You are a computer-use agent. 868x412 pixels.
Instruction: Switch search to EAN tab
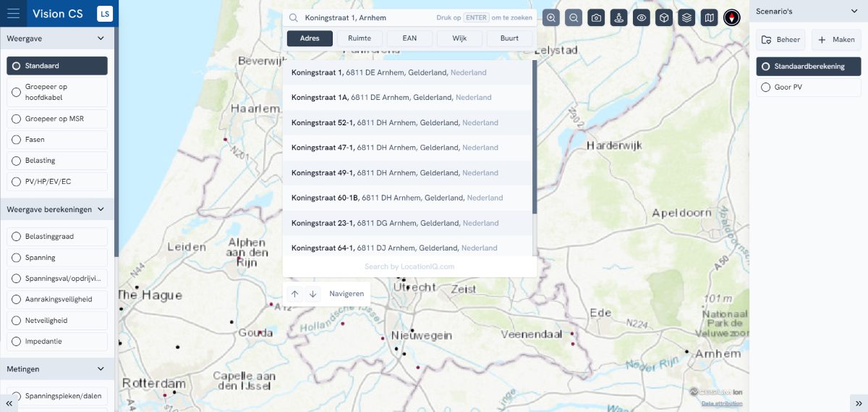pyautogui.click(x=409, y=38)
